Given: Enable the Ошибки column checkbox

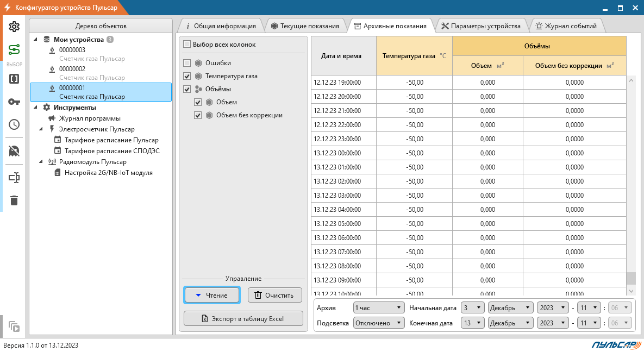Looking at the screenshot, I should (x=187, y=63).
